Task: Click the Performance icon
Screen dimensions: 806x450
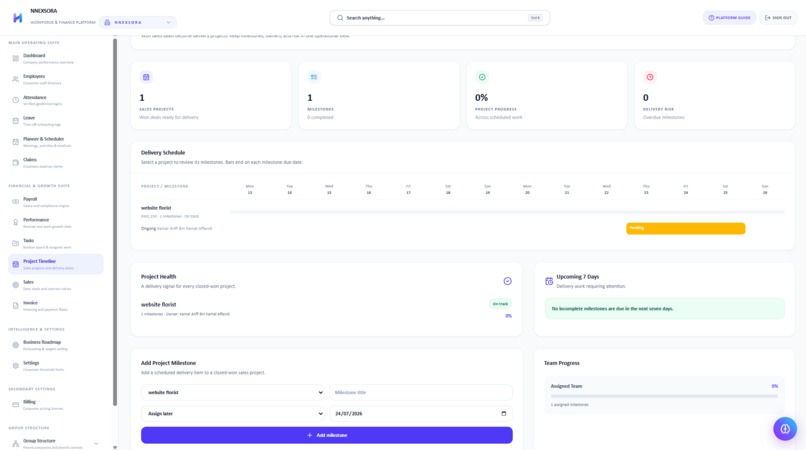Action: [x=15, y=223]
